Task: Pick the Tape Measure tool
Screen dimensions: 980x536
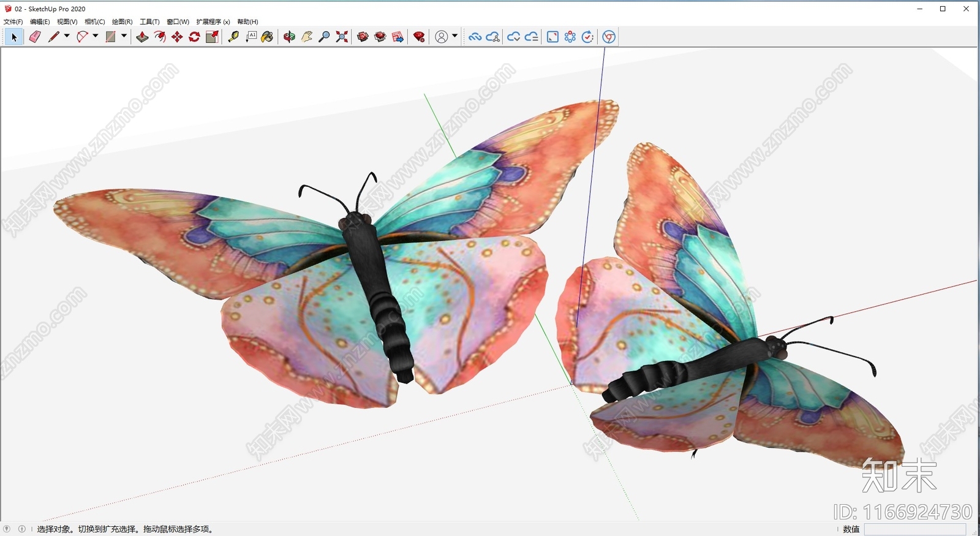Action: coord(233,37)
